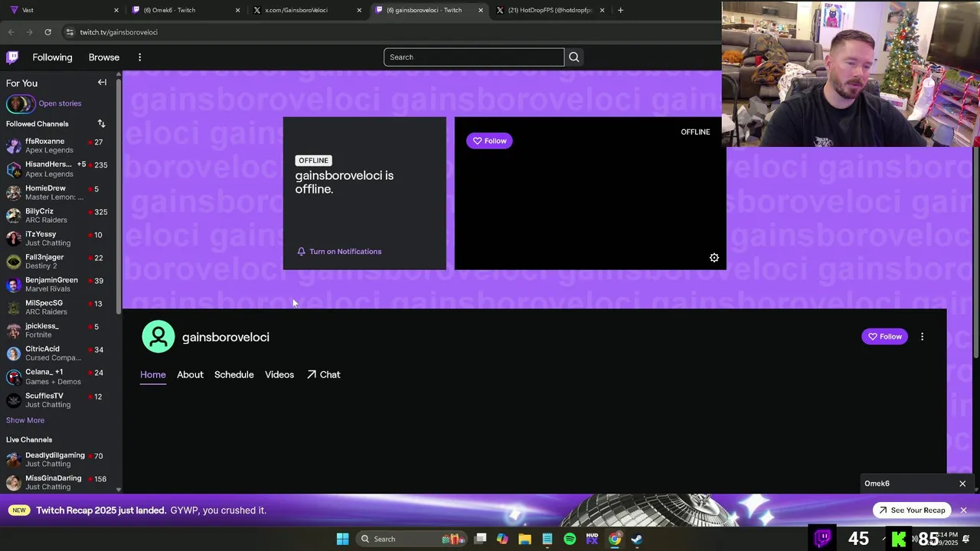Viewport: 980px width, 551px height.
Task: Open iTzYessy avatar
Action: (13, 239)
